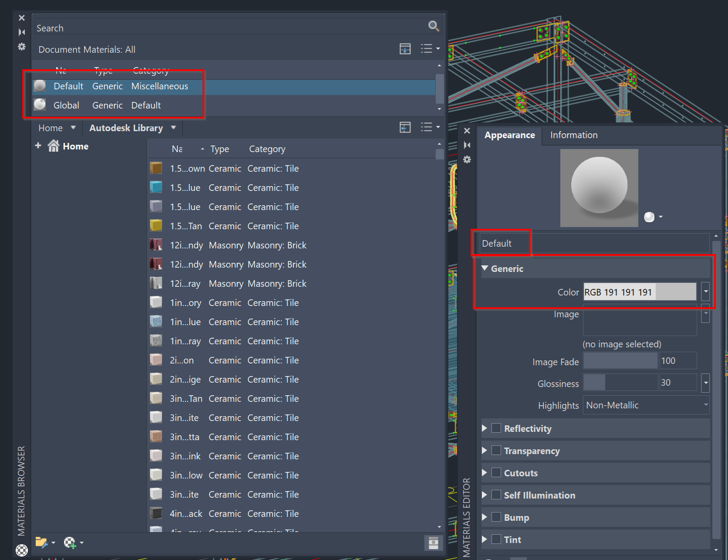Open the Highlights Non-Metallic dropdown
The height and width of the screenshot is (560, 728).
point(705,405)
